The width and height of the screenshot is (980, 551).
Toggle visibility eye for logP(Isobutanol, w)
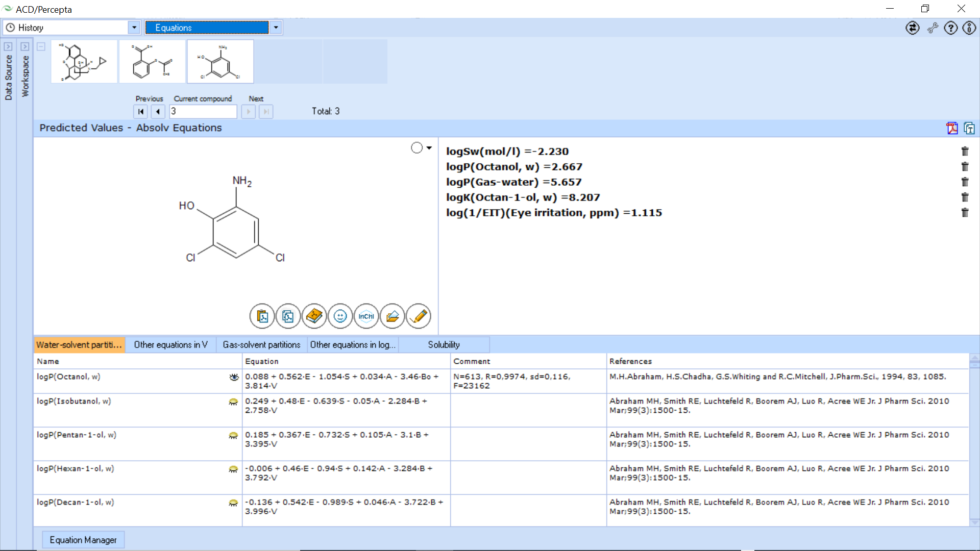[x=233, y=402]
